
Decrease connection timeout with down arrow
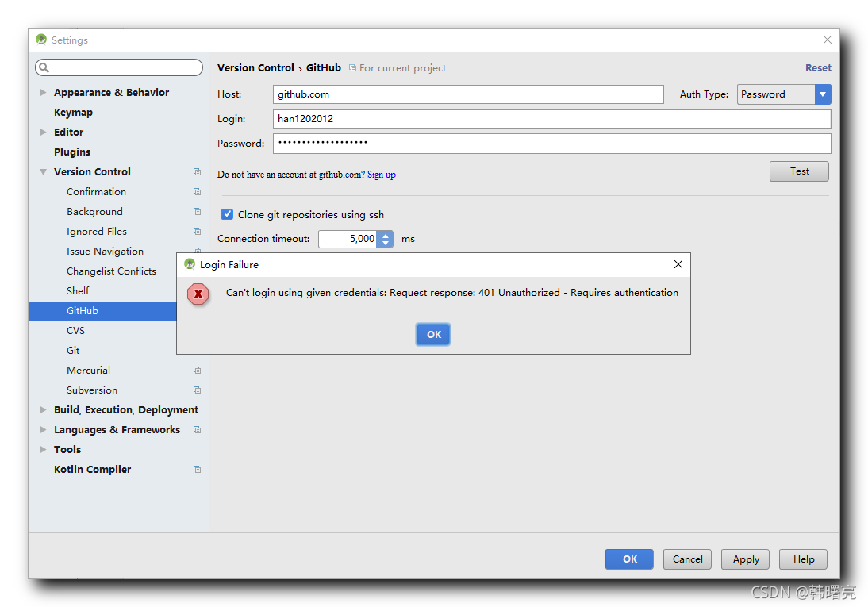[x=386, y=243]
